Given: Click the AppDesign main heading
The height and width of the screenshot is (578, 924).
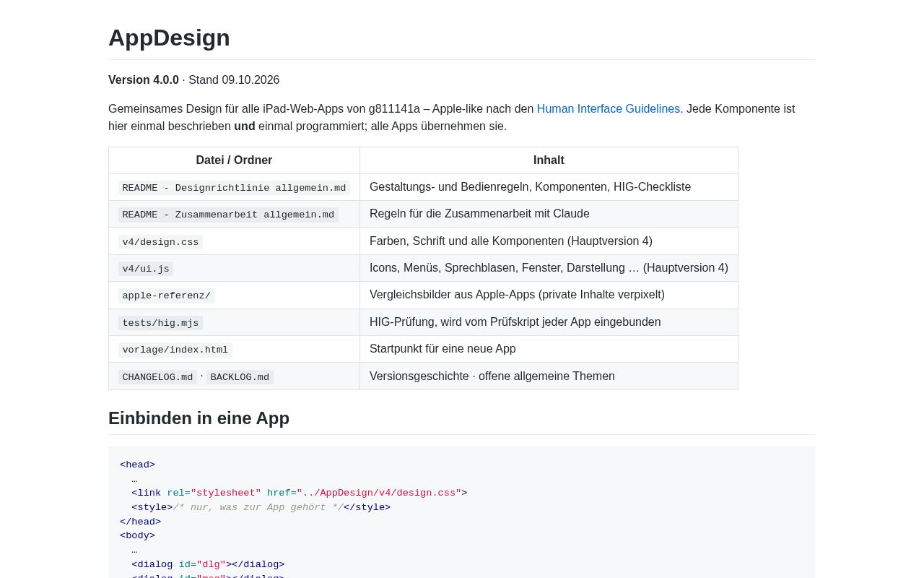Looking at the screenshot, I should tap(169, 38).
